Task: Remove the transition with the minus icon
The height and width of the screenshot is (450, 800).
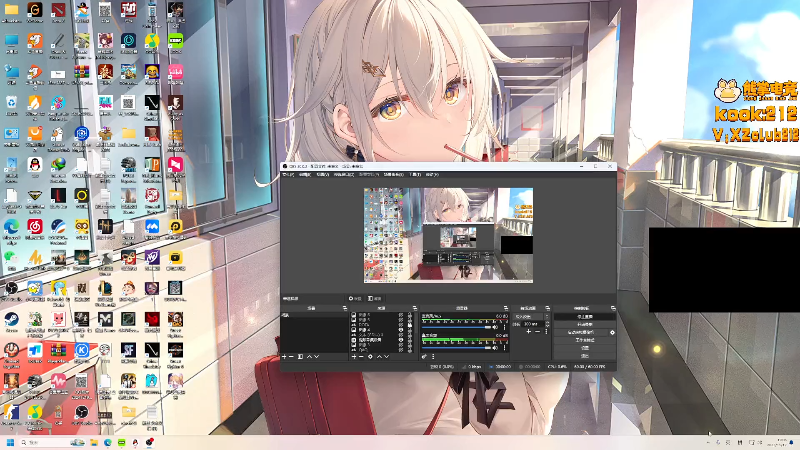Action: point(537,332)
